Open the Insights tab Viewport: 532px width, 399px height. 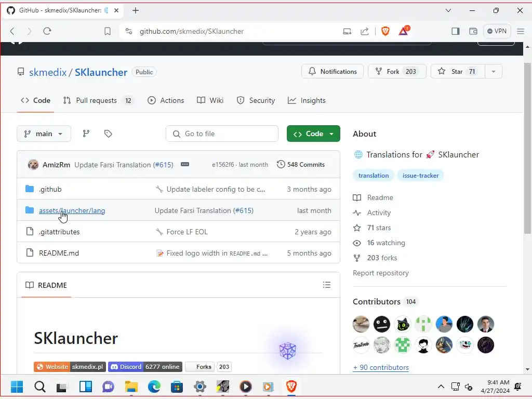tap(307, 100)
